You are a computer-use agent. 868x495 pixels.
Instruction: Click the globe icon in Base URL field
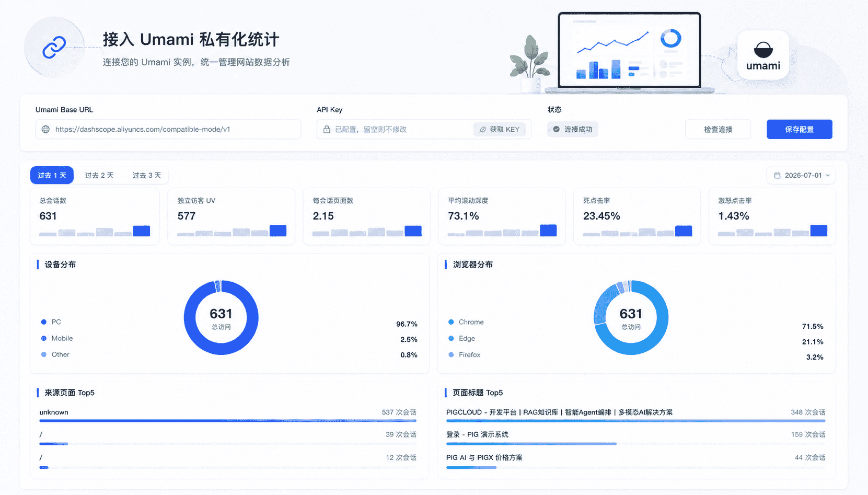(x=46, y=129)
